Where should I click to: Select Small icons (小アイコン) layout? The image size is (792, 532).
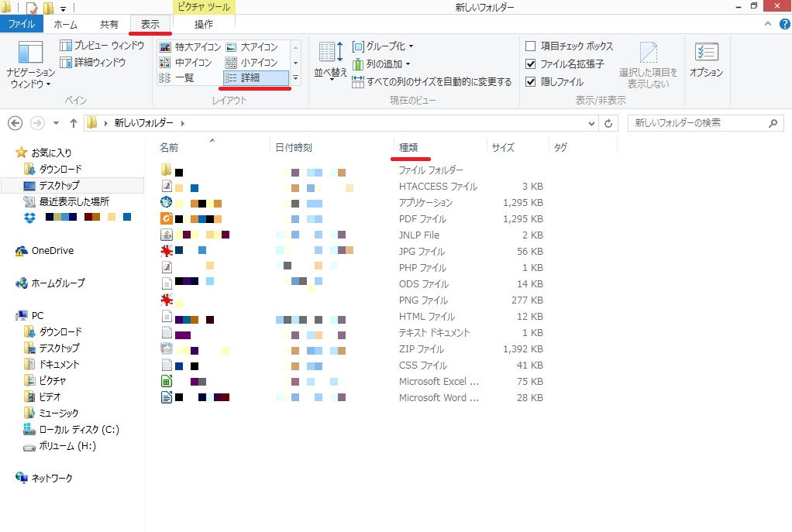252,63
